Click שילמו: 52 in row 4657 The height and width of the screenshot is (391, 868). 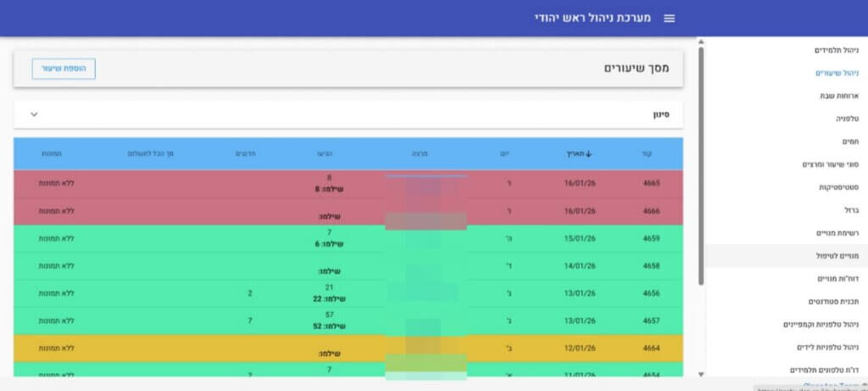(329, 327)
